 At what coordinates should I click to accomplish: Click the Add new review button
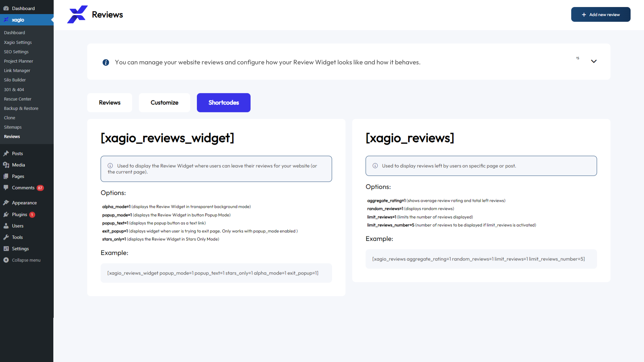(601, 14)
